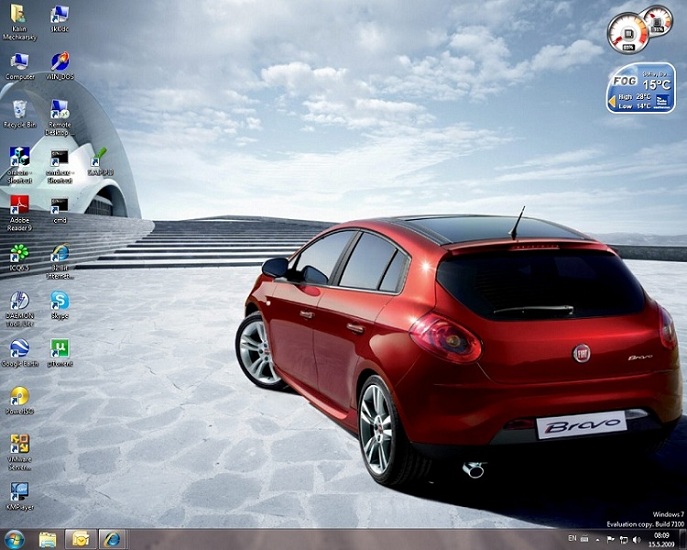This screenshot has height=550, width=687.
Task: Click the taskbar volume speaker icon
Action: point(637,539)
